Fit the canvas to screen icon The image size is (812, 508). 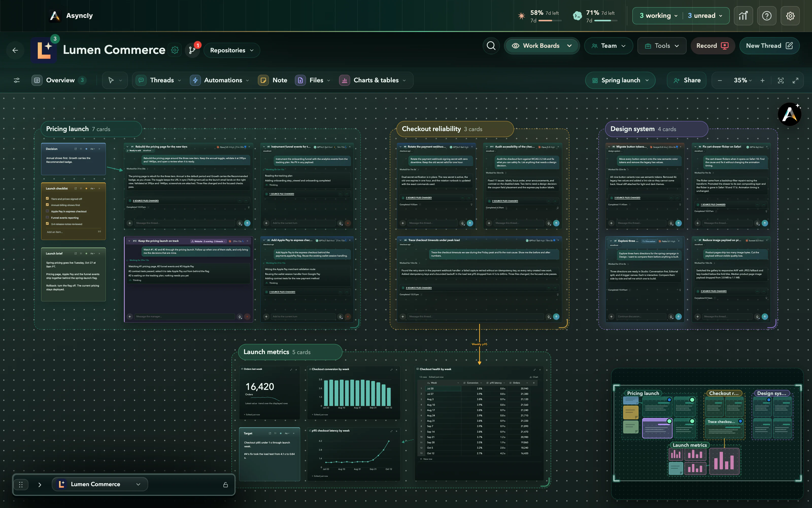[781, 81]
